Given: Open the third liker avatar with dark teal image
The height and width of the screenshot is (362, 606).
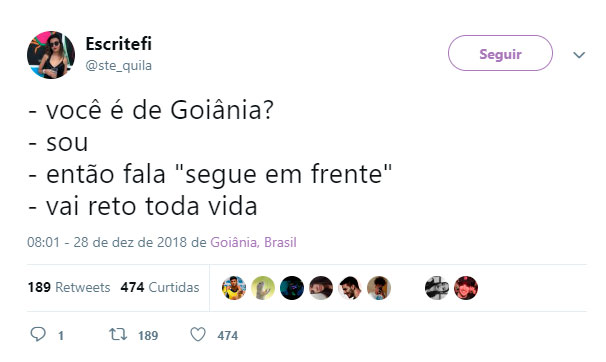Looking at the screenshot, I should 292,288.
